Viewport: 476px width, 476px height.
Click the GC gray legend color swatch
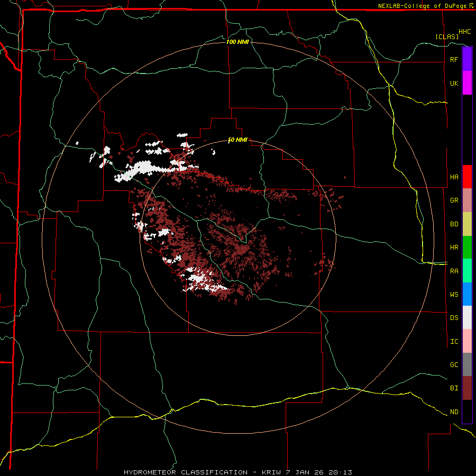tap(467, 364)
